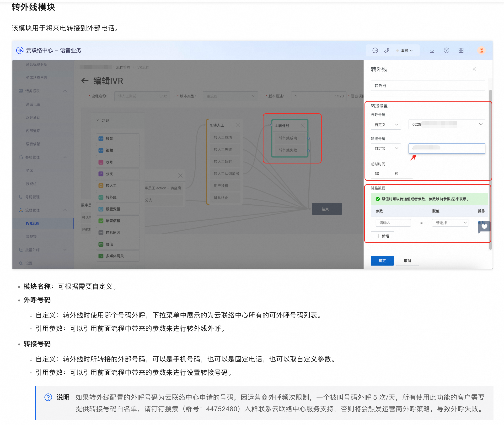Click the 确定 confirm button
This screenshot has width=504, height=425.
click(x=382, y=261)
